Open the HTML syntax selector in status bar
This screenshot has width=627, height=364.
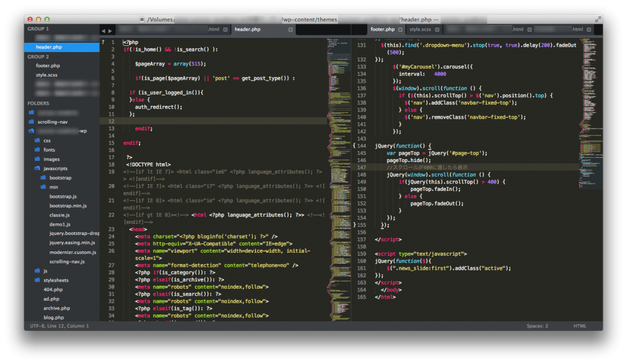pos(579,326)
